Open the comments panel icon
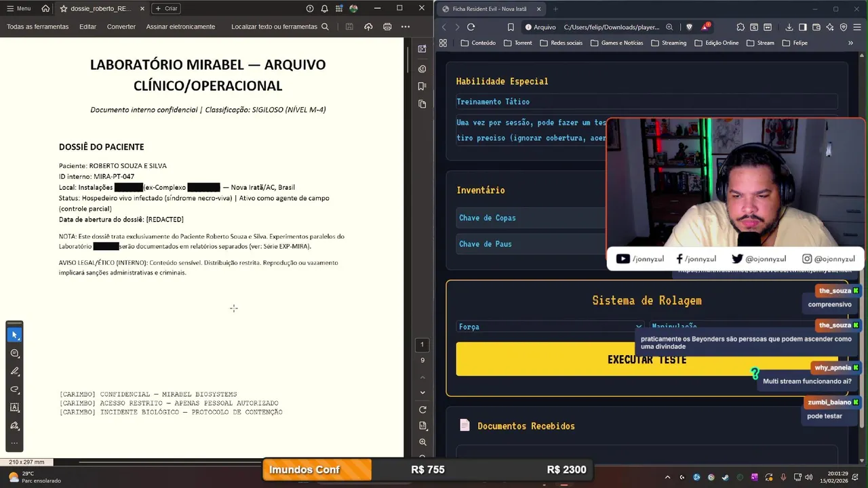The height and width of the screenshot is (488, 868). pyautogui.click(x=422, y=68)
